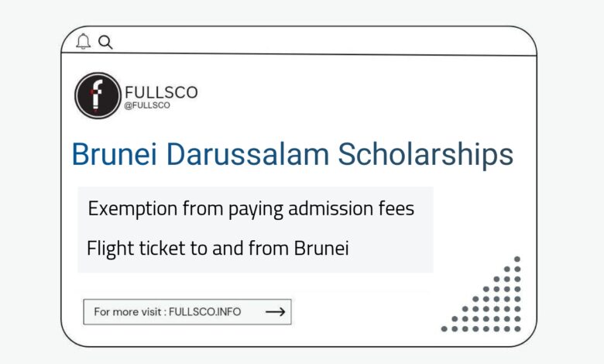Screen dimensions: 604x364
Task: Select the Brunei Darussalam Scholarships headline
Action: 293,155
